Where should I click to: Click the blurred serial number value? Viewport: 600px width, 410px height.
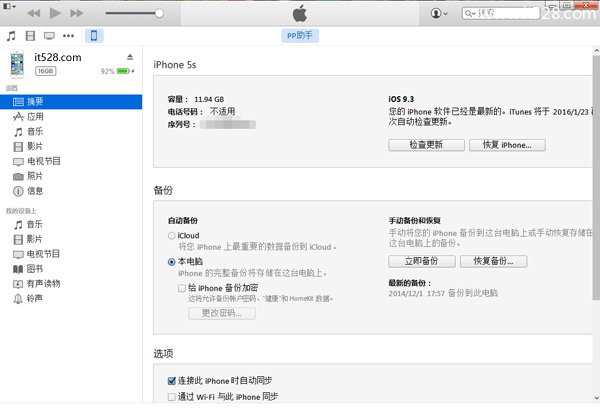(x=228, y=124)
